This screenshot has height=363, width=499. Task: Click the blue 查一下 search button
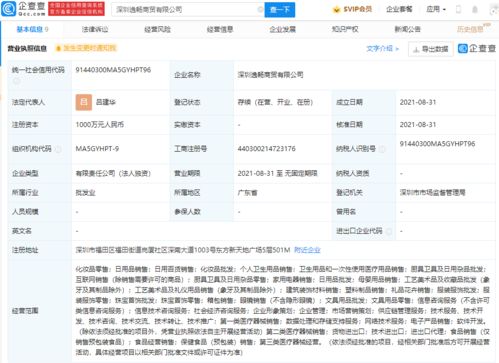coord(280,10)
